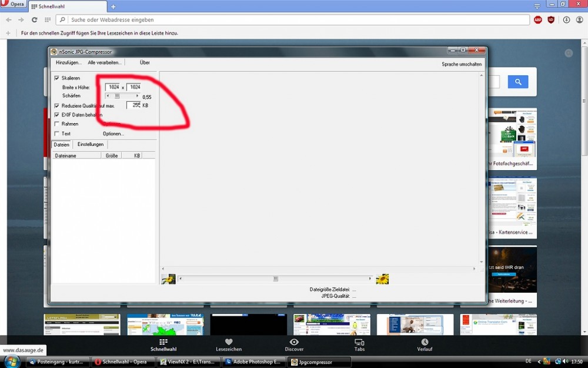Switch to the Einstellungen tab
Screen dimensions: 588x368
coord(91,145)
